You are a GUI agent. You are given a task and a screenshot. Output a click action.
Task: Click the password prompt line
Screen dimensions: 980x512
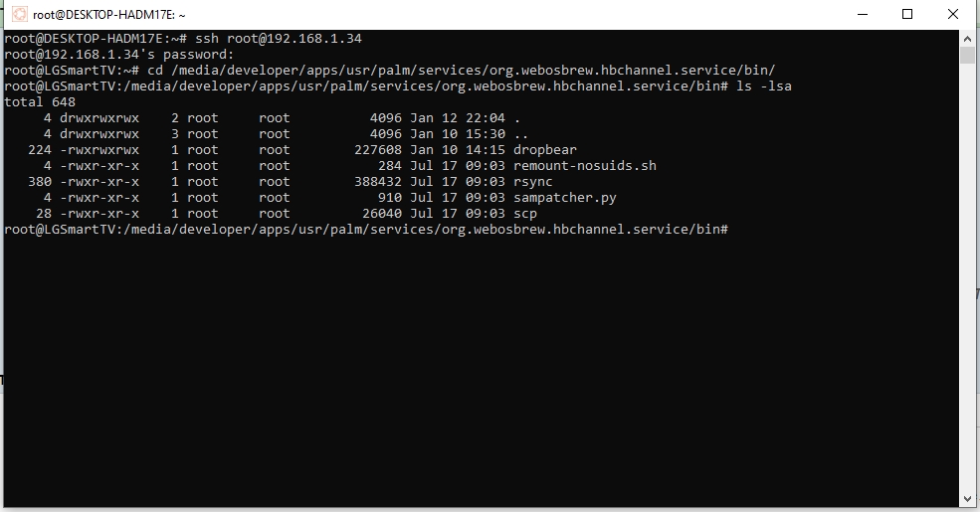pos(119,55)
